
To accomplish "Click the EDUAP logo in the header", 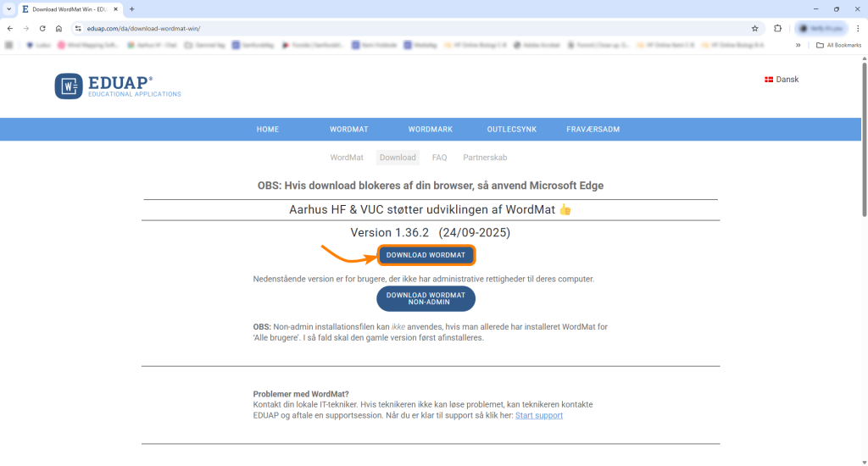I will 118,86.
